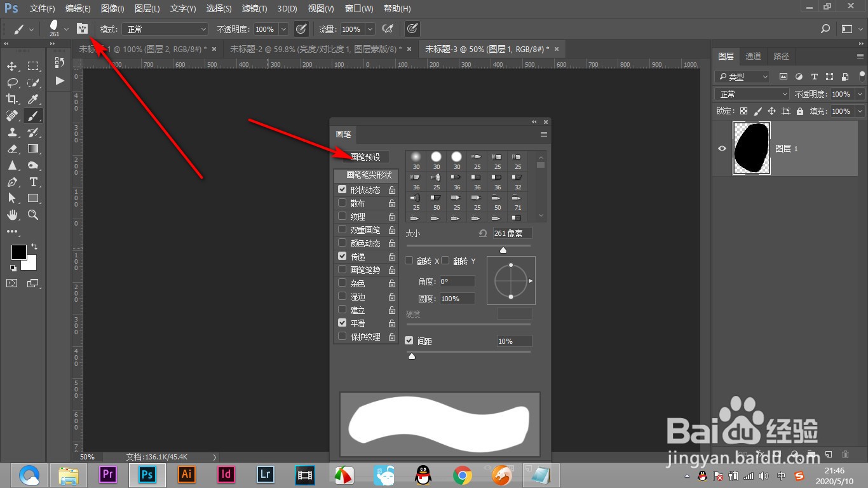Expand layer opacity 不透明度 dropdown
Screen dimensions: 868x488
click(x=860, y=94)
